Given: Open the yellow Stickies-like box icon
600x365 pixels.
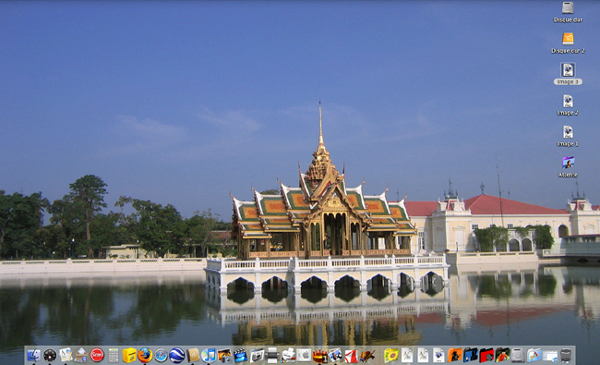Looking at the screenshot, I should point(129,355).
